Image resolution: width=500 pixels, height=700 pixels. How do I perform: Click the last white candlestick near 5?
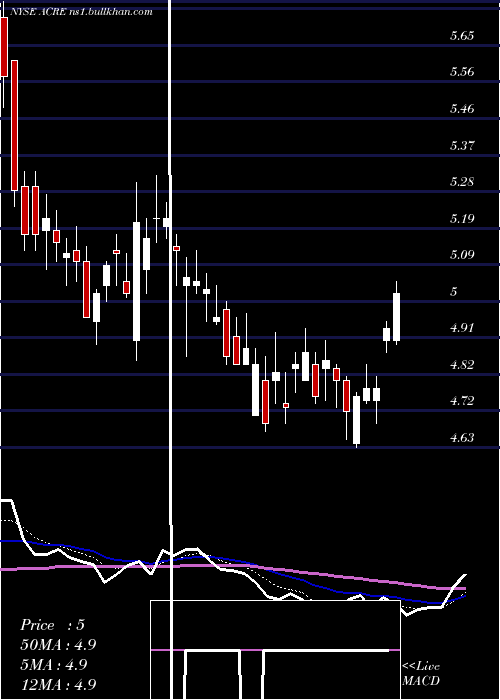396,317
